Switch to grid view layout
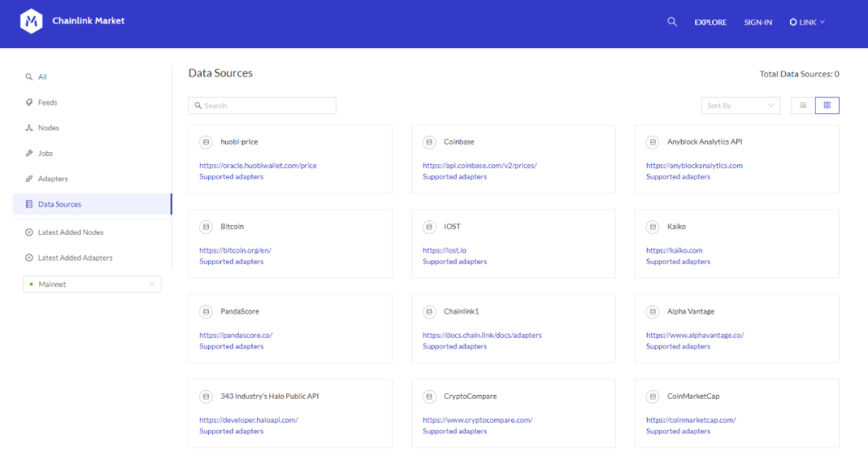The image size is (868, 460). pyautogui.click(x=827, y=105)
